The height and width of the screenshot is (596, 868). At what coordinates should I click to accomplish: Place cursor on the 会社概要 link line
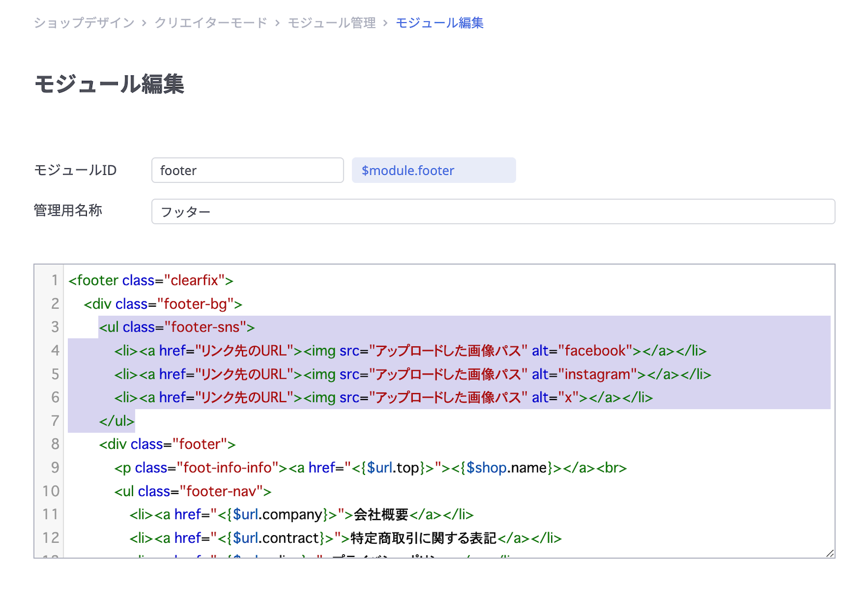click(302, 515)
